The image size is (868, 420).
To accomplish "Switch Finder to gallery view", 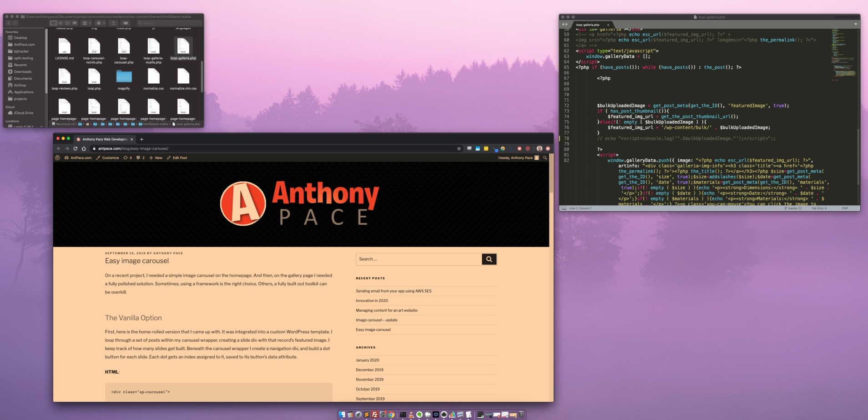I will tap(75, 23).
